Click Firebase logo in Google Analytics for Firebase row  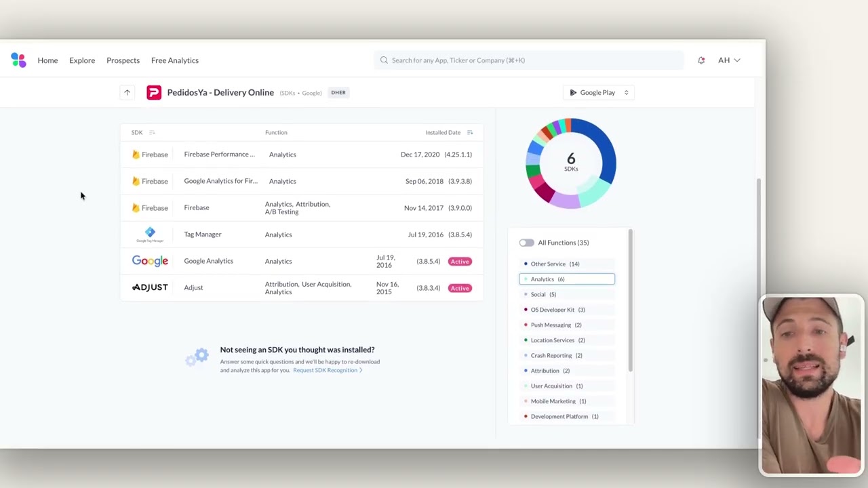[x=150, y=181]
